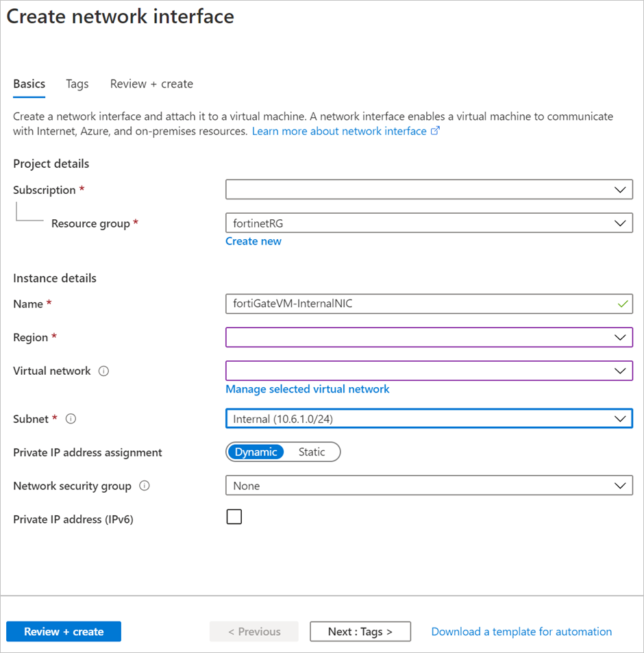This screenshot has height=653, width=644.
Task: Click the Virtual network info icon
Action: (103, 371)
